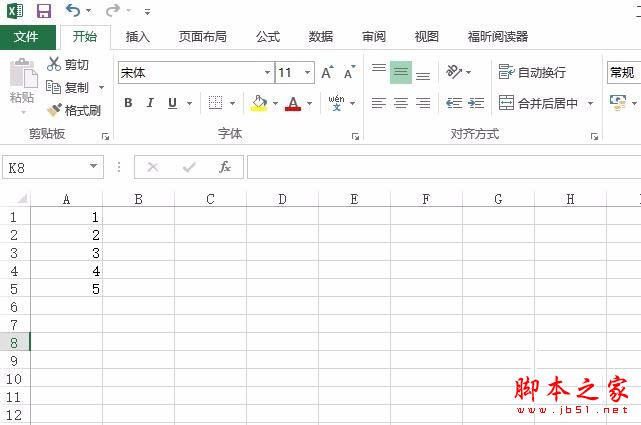Open the borders dropdown arrow
Viewport: 641px width, 425px height.
tap(232, 103)
